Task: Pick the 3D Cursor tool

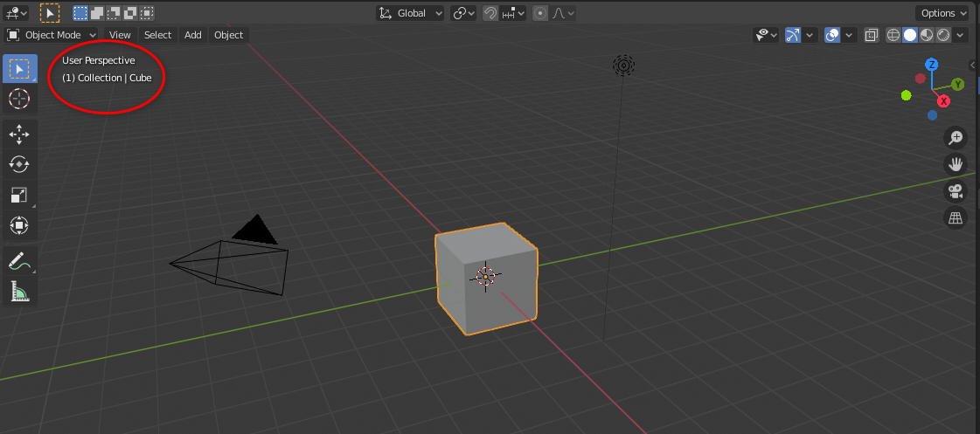Action: point(19,99)
